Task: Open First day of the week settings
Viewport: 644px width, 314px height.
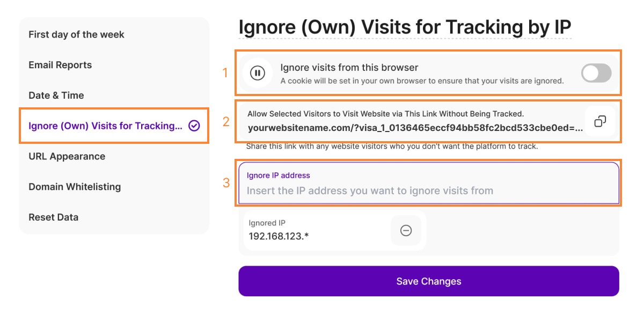Action: 76,34
